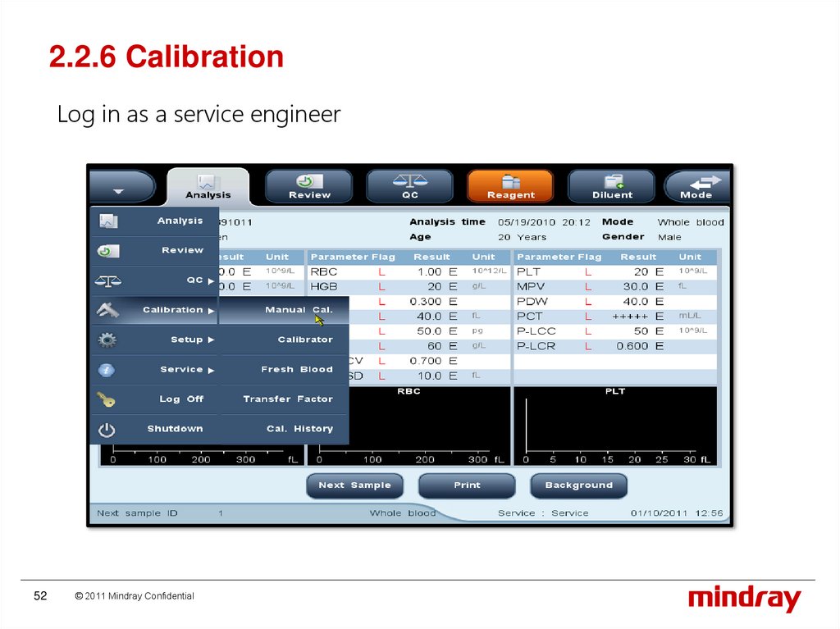840x629 pixels.
Task: Click the RBC histogram chart
Action: [430, 426]
